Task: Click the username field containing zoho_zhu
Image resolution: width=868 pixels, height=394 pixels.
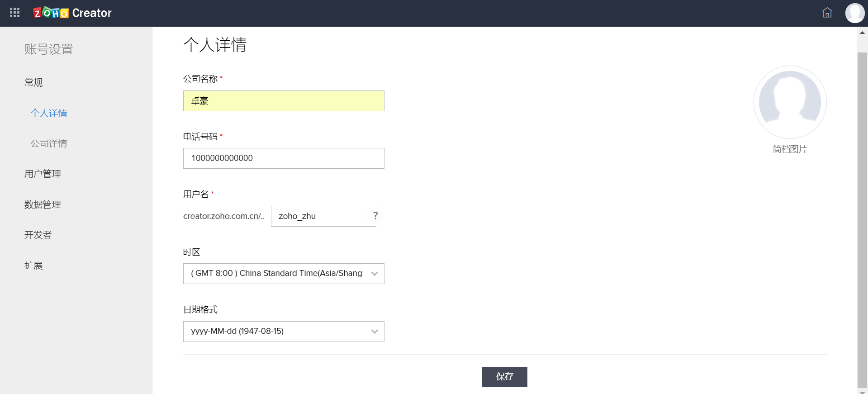Action: coord(320,216)
